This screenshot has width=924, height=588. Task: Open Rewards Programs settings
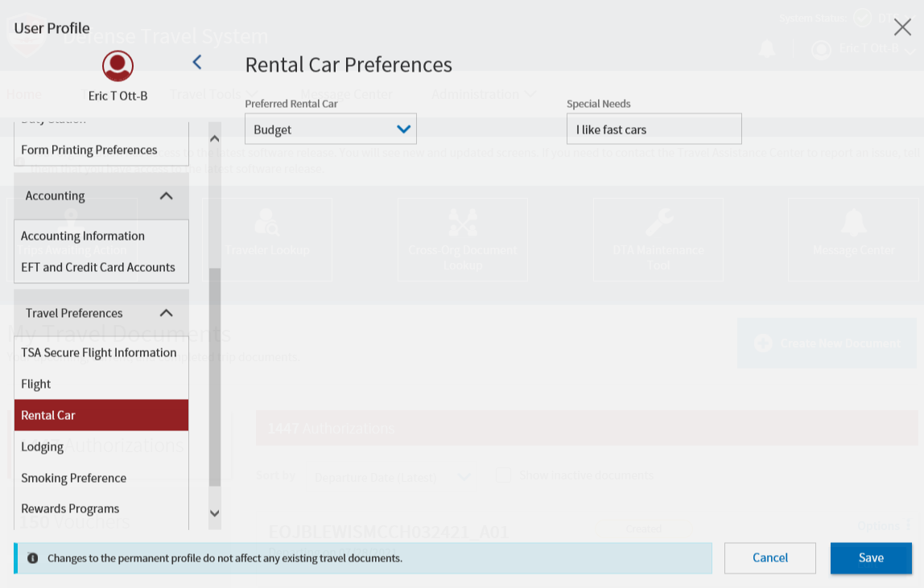[70, 509]
